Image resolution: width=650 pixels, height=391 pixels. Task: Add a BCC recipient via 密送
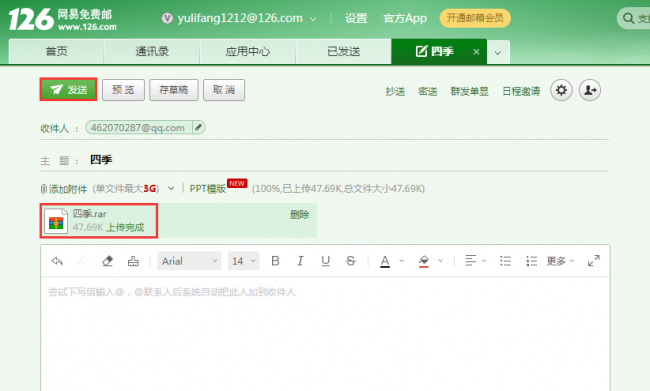click(x=428, y=91)
